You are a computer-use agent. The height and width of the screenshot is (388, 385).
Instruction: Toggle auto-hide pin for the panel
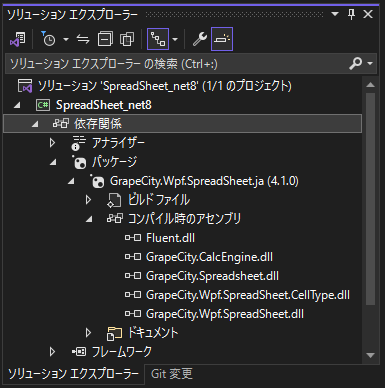[x=351, y=14]
